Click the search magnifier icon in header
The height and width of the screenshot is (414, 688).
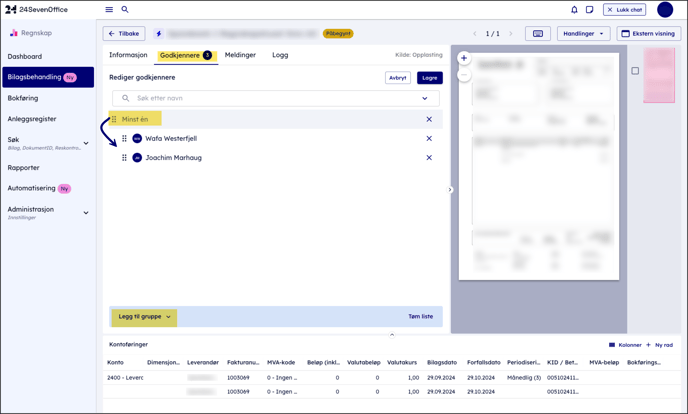(x=125, y=10)
